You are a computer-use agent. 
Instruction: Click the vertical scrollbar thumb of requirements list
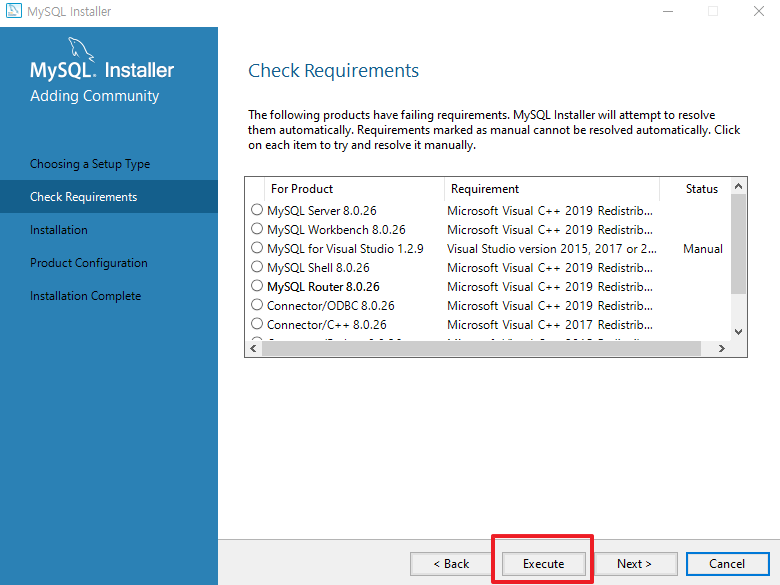[738, 244]
